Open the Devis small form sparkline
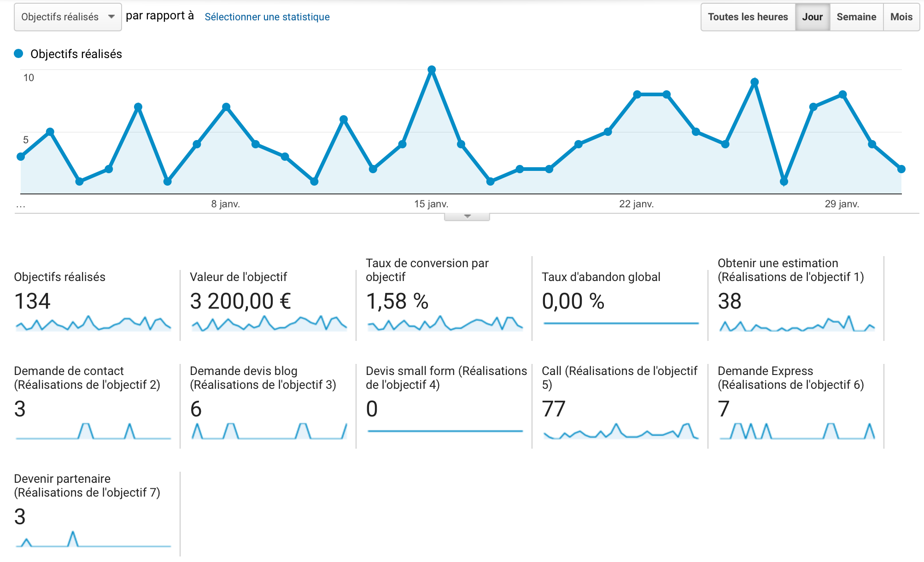This screenshot has width=924, height=562. 445,431
